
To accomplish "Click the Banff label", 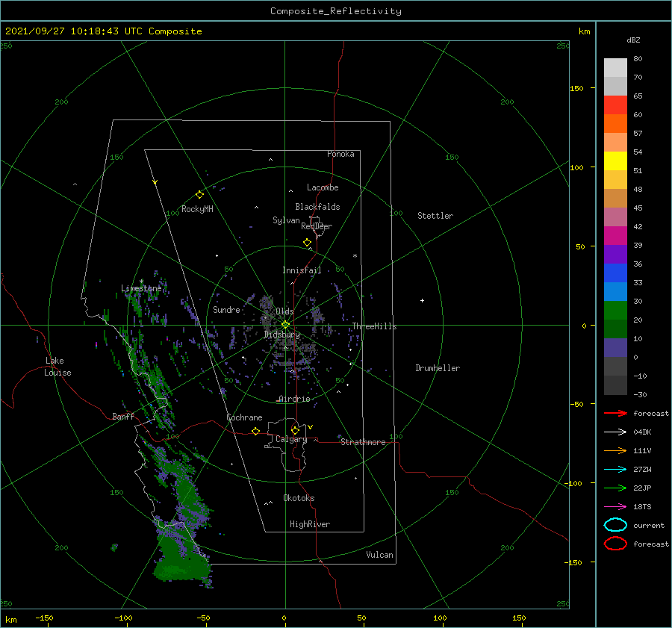I will (x=123, y=416).
